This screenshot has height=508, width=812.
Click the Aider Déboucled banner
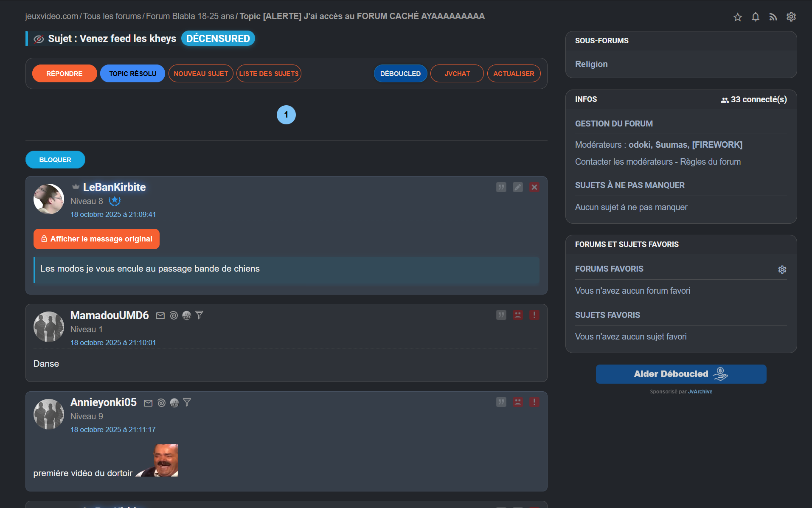coord(681,374)
